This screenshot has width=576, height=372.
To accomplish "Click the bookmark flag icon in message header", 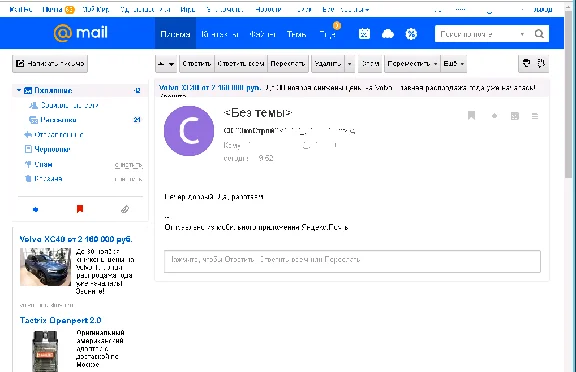I will tap(471, 116).
